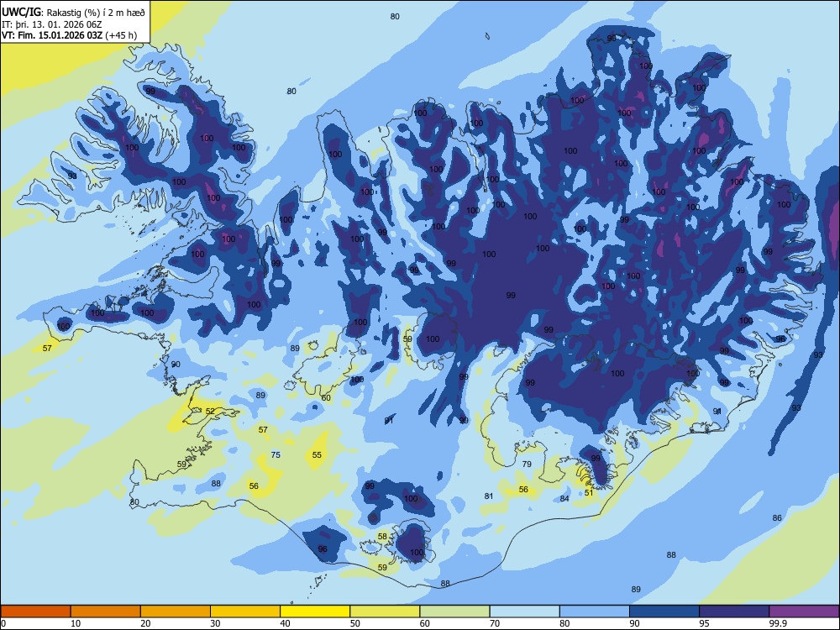The width and height of the screenshot is (840, 630).
Task: Click the map value '58' on the south coast
Action: point(382,536)
